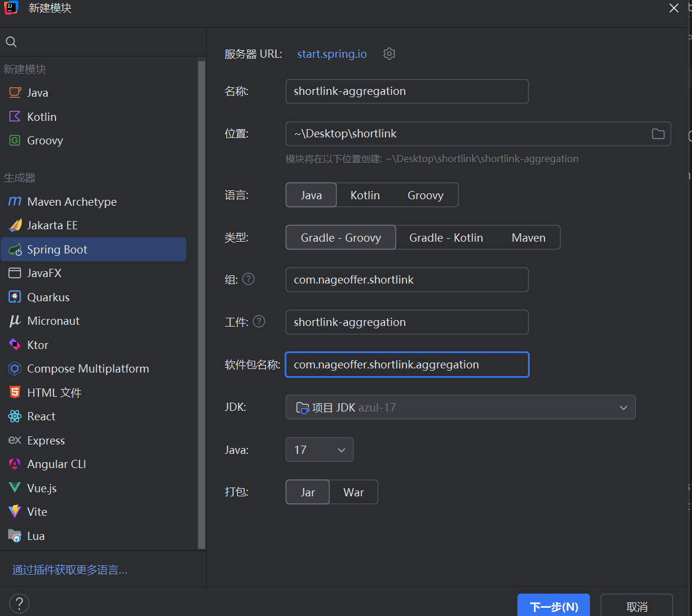Click the 名称 input field
The height and width of the screenshot is (616, 692).
point(407,91)
